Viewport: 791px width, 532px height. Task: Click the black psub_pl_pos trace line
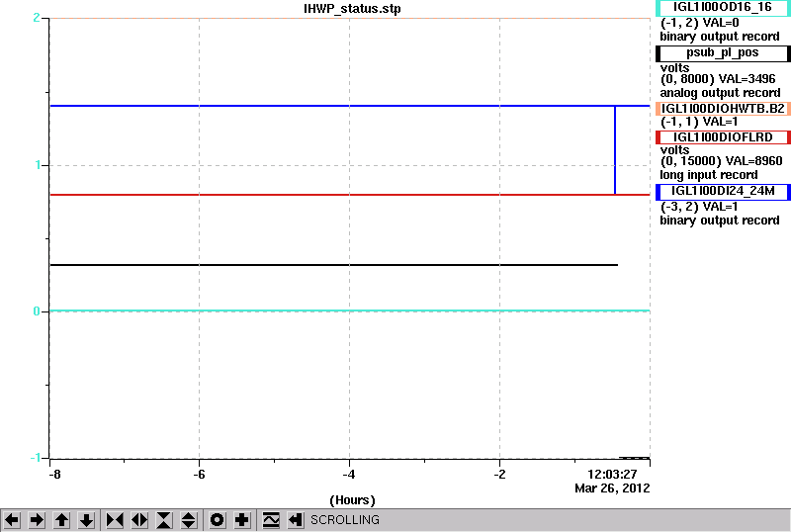pos(333,264)
